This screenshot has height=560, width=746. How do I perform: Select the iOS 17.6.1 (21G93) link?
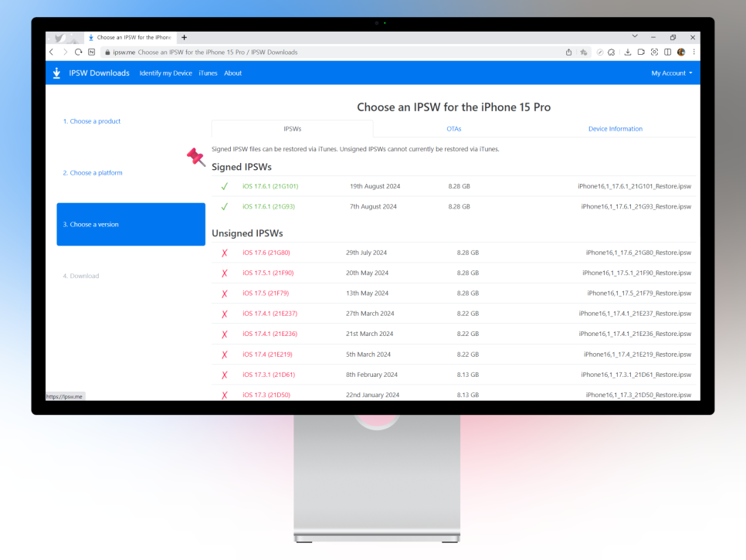(x=268, y=206)
